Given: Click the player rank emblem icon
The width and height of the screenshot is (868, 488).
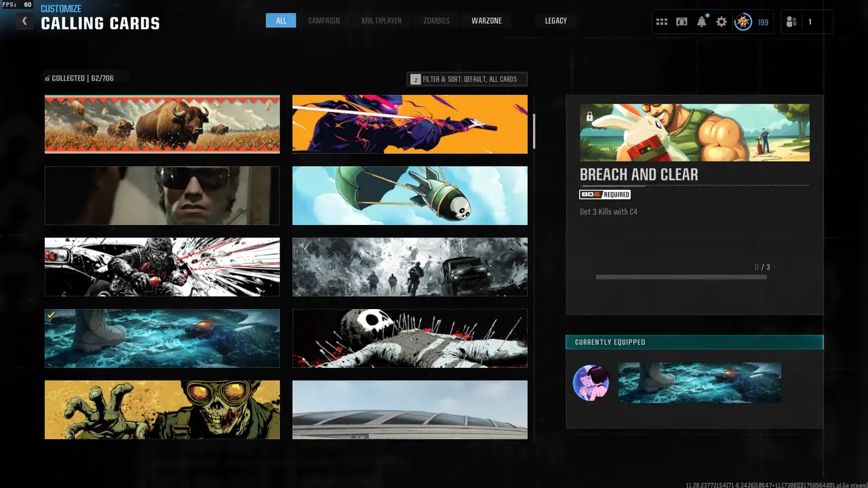Looking at the screenshot, I should (743, 22).
